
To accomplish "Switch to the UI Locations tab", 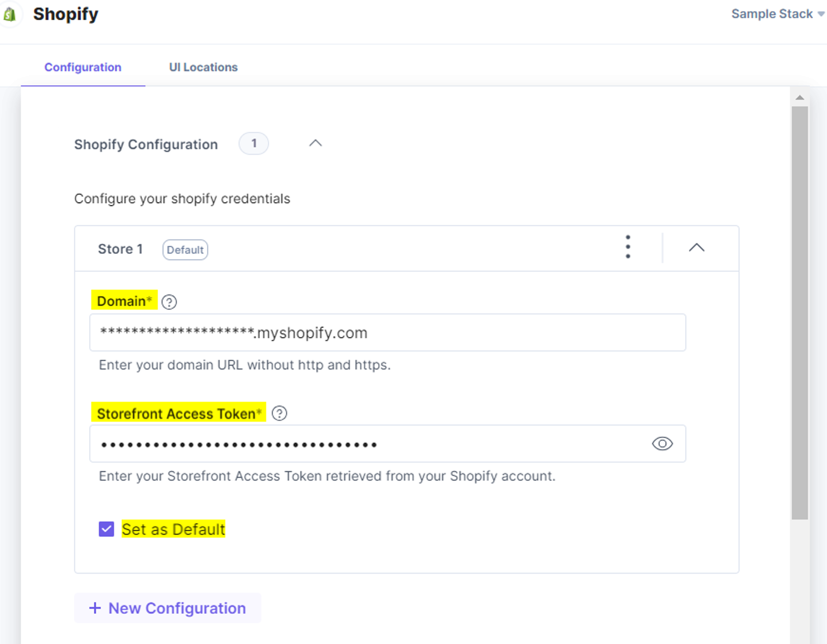I will pyautogui.click(x=203, y=67).
